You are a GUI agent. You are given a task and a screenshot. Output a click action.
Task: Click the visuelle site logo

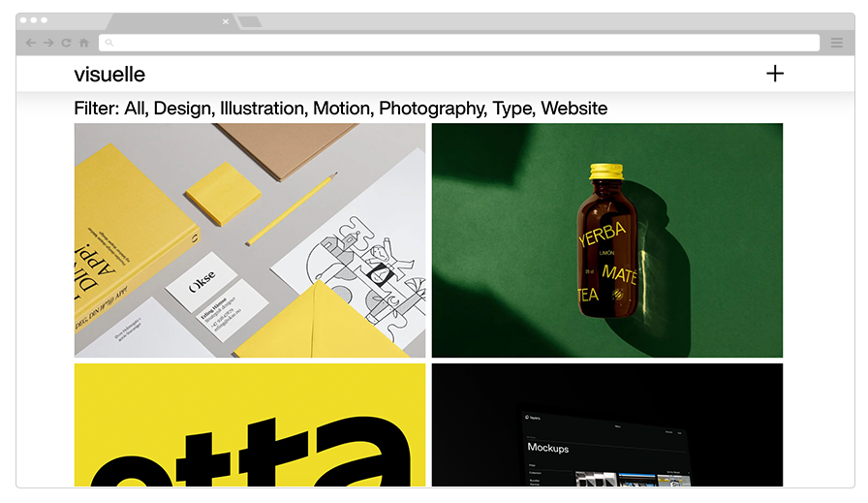point(109,75)
